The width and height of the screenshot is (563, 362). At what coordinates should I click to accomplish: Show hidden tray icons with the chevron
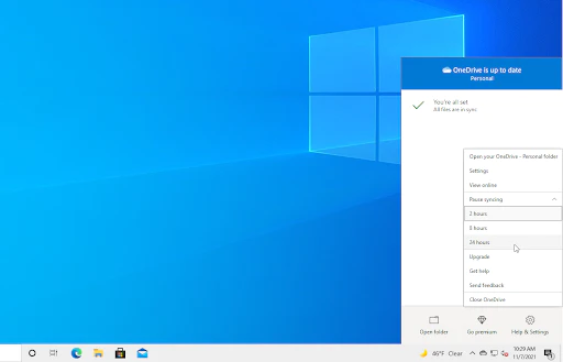[473, 353]
